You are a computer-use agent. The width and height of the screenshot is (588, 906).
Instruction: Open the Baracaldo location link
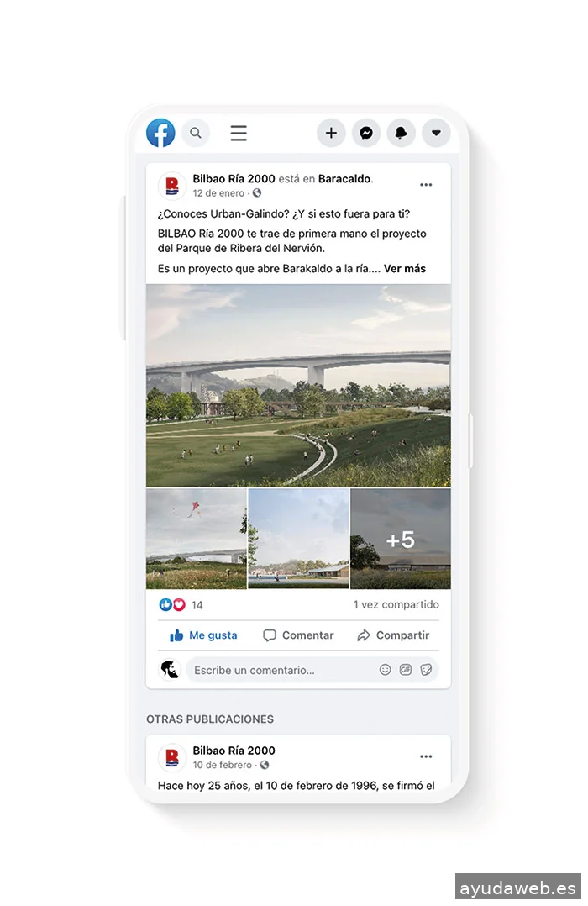pyautogui.click(x=345, y=178)
